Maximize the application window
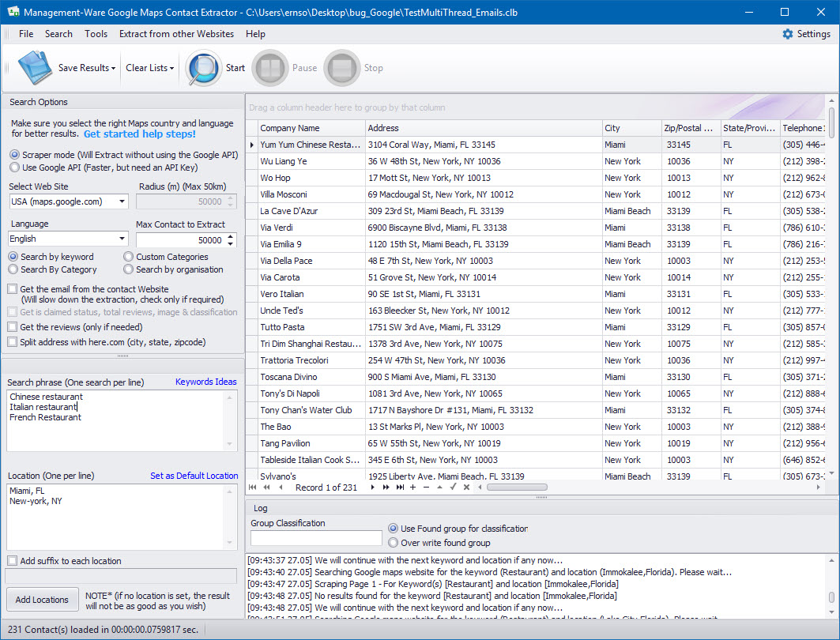Screen dimensions: 840x640 [x=785, y=12]
